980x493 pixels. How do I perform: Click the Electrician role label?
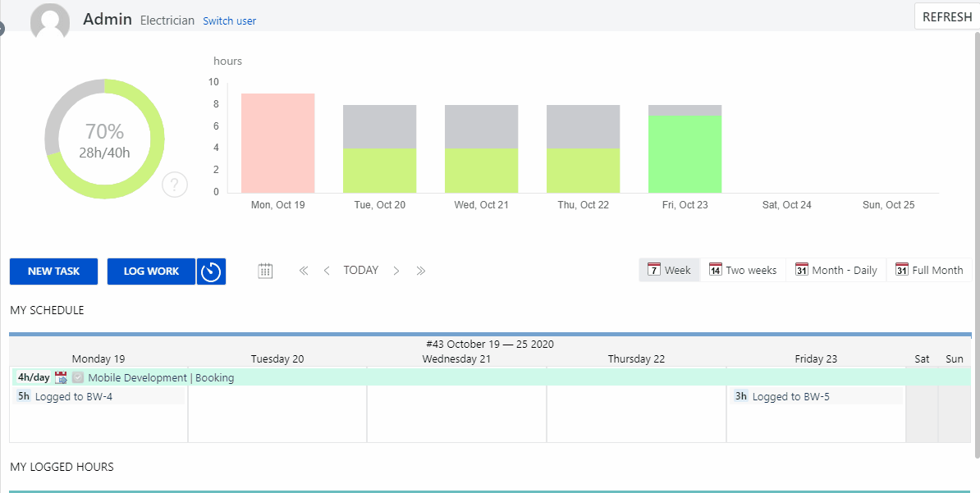[167, 21]
